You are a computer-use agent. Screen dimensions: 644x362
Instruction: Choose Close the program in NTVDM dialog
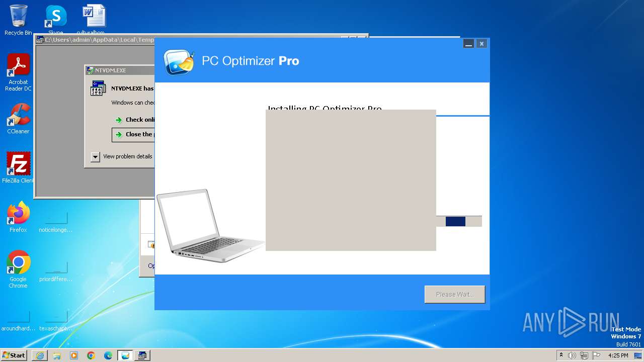[133, 134]
